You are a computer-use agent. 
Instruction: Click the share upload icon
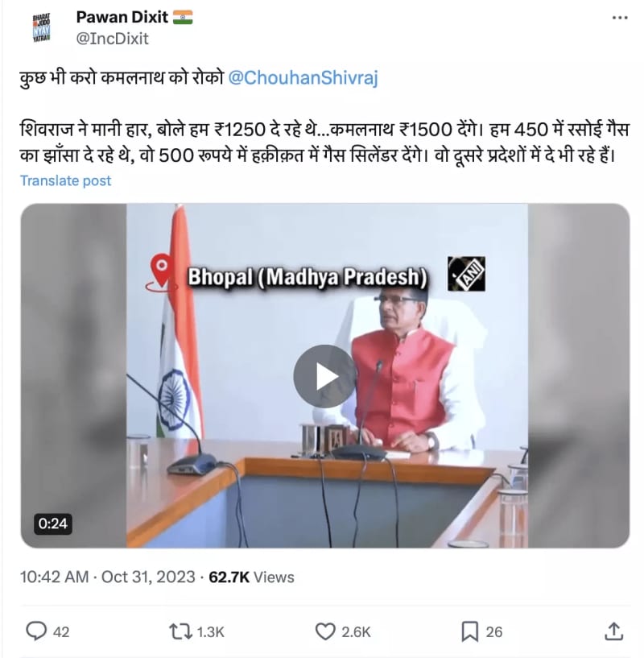pos(613,631)
